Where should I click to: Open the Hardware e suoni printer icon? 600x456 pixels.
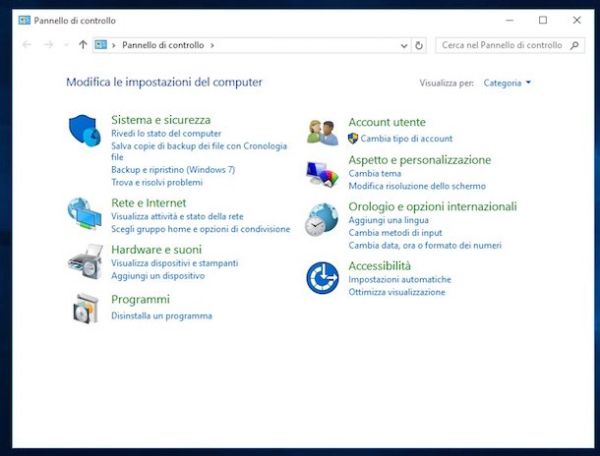pos(86,262)
